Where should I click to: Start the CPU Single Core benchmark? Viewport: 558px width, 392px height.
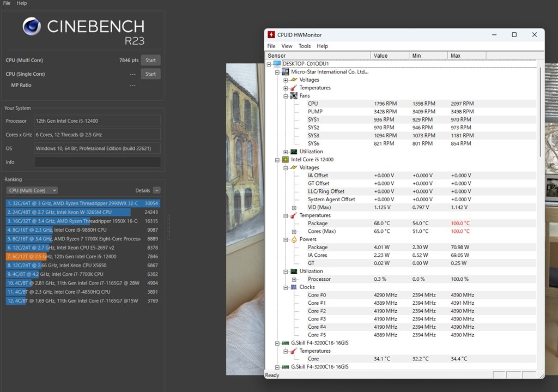(150, 74)
